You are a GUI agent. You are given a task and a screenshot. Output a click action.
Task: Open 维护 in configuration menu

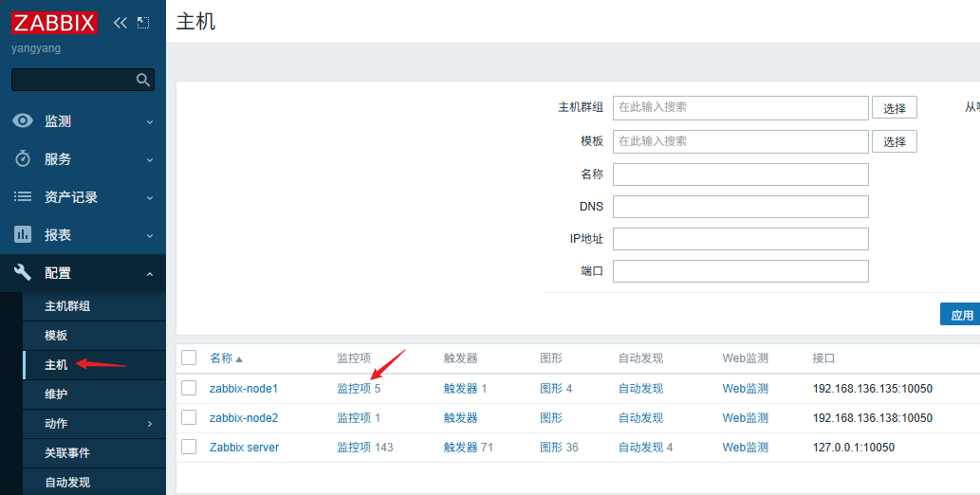[x=56, y=394]
